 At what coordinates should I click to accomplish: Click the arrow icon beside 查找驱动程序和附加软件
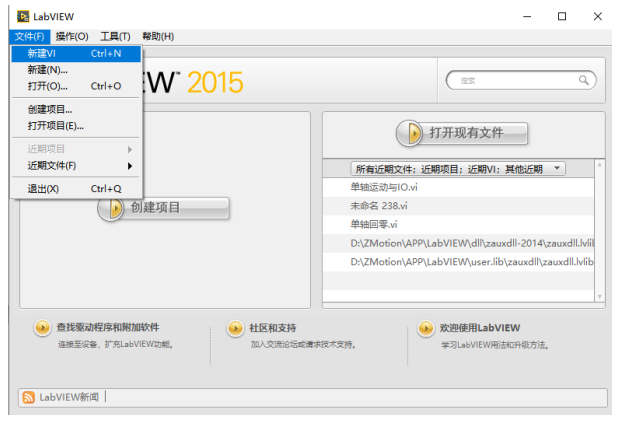pyautogui.click(x=43, y=328)
